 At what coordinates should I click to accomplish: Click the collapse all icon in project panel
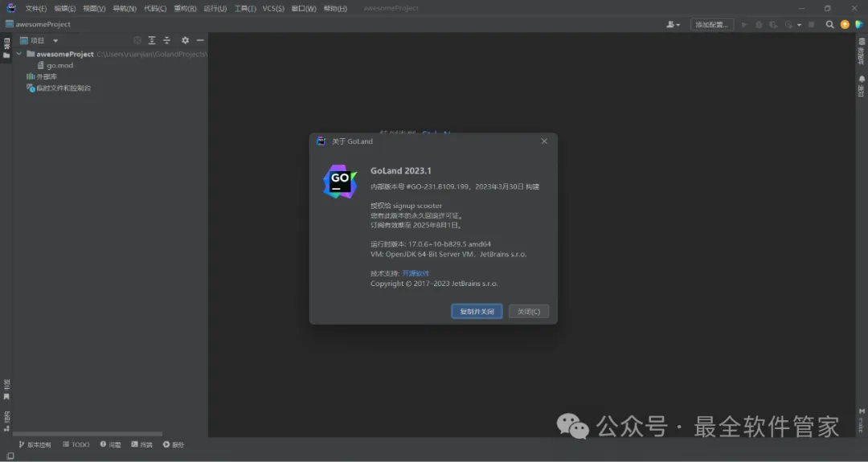(x=166, y=40)
